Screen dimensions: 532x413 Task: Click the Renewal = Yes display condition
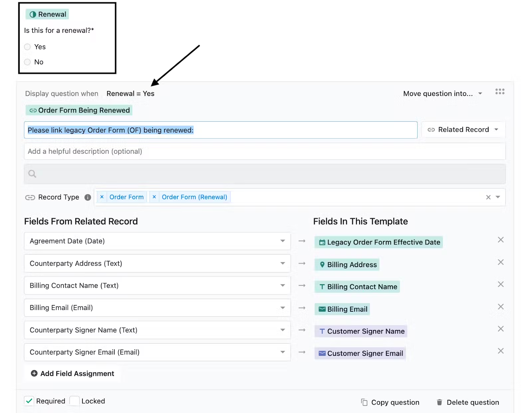click(130, 94)
